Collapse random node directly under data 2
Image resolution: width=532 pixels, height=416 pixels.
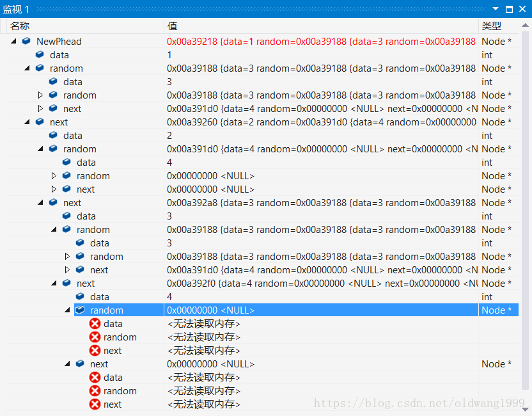40,148
